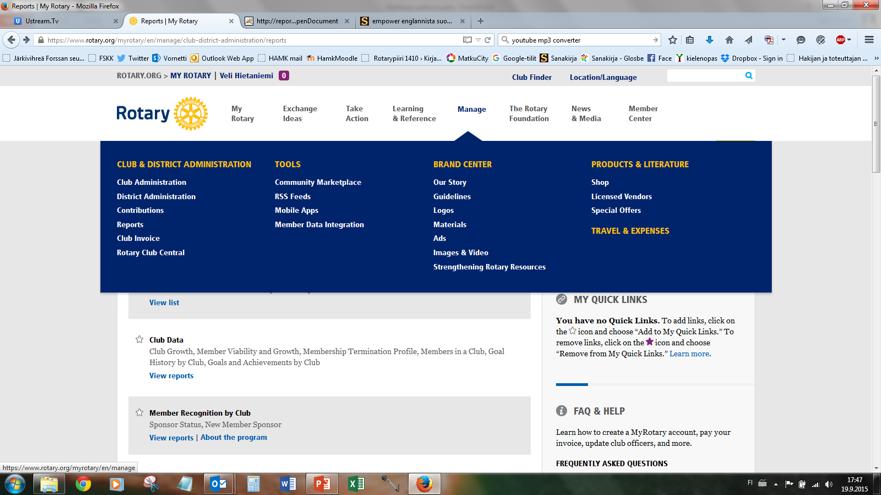Click the browser address bar

click(253, 40)
